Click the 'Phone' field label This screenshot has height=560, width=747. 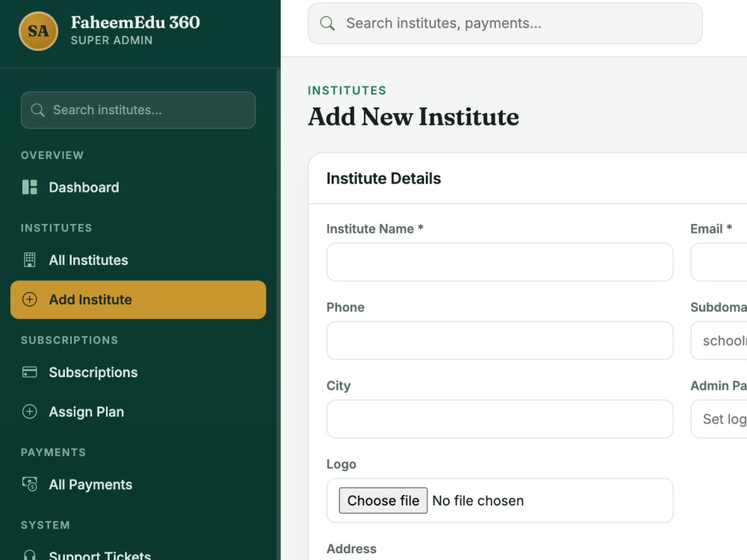click(x=345, y=307)
